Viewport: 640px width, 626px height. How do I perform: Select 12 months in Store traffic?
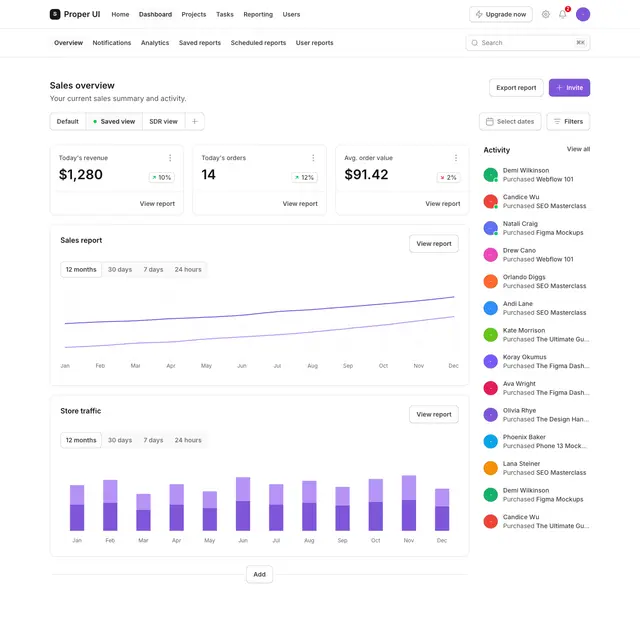(x=81, y=440)
